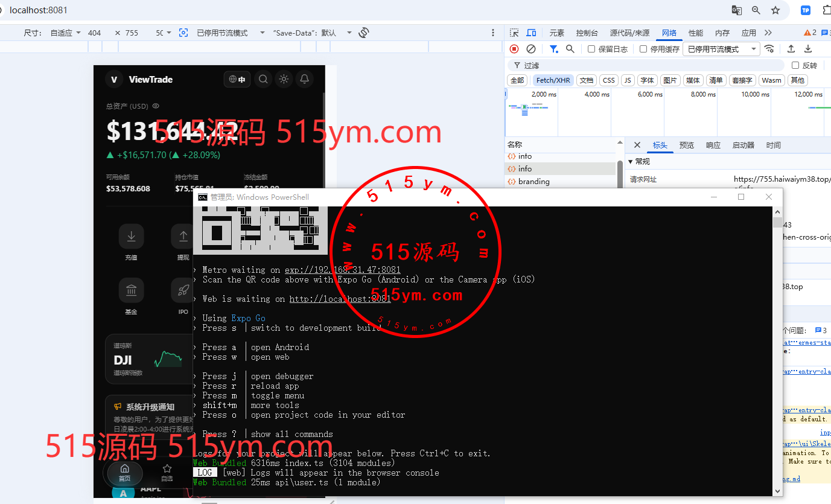The image size is (831, 504).
Task: Filter requests by 字体
Action: 647,80
